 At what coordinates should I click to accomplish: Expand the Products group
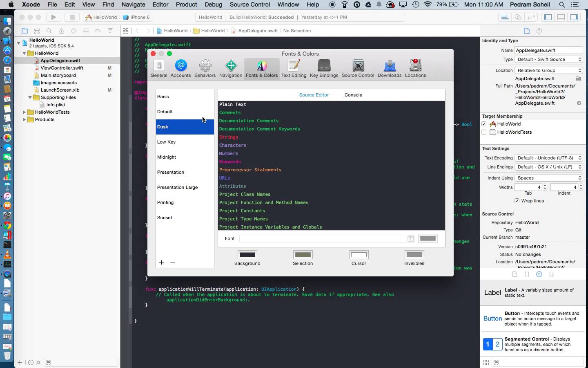click(x=24, y=119)
